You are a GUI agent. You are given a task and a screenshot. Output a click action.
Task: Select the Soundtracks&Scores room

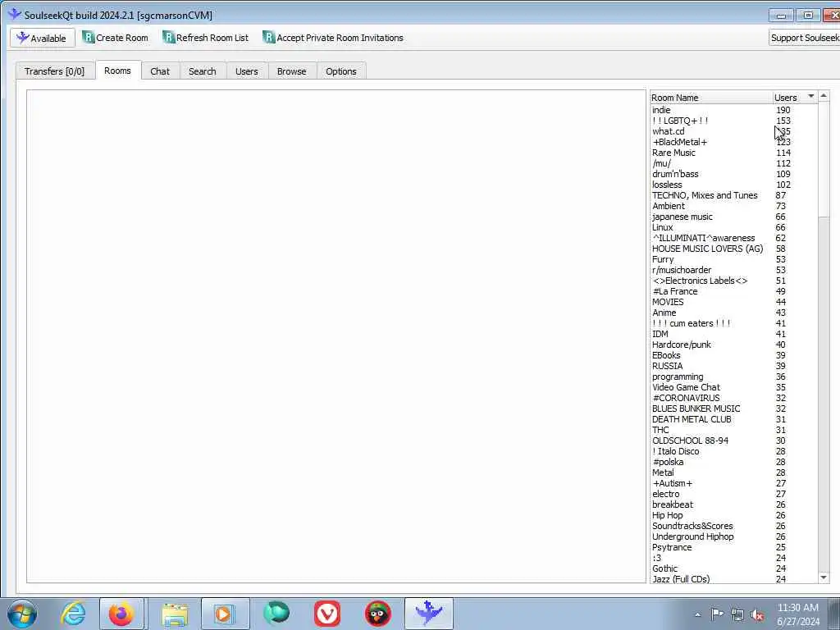click(733, 526)
